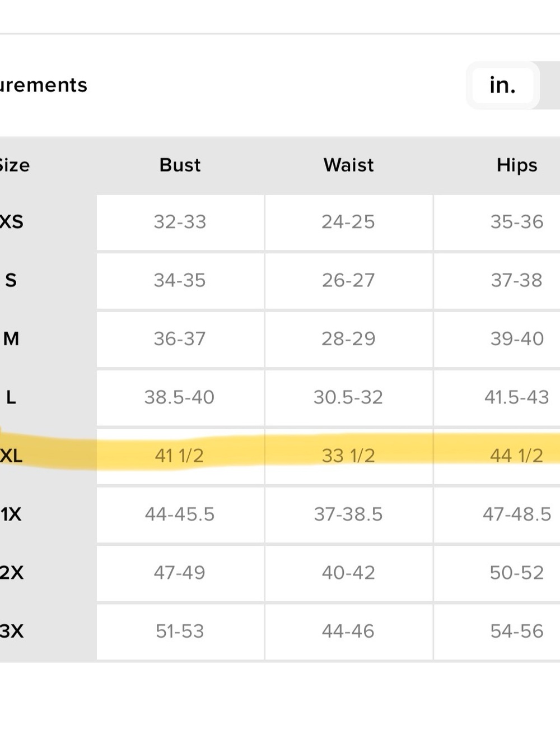The width and height of the screenshot is (560, 747).
Task: Select the 1X size row label
Action: point(11,514)
